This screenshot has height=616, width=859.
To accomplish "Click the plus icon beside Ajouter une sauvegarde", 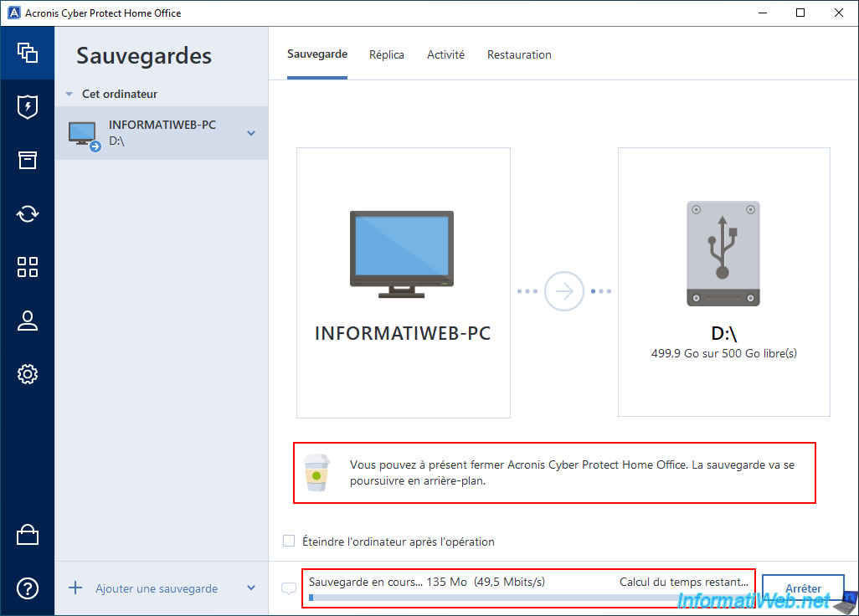I will pos(75,588).
